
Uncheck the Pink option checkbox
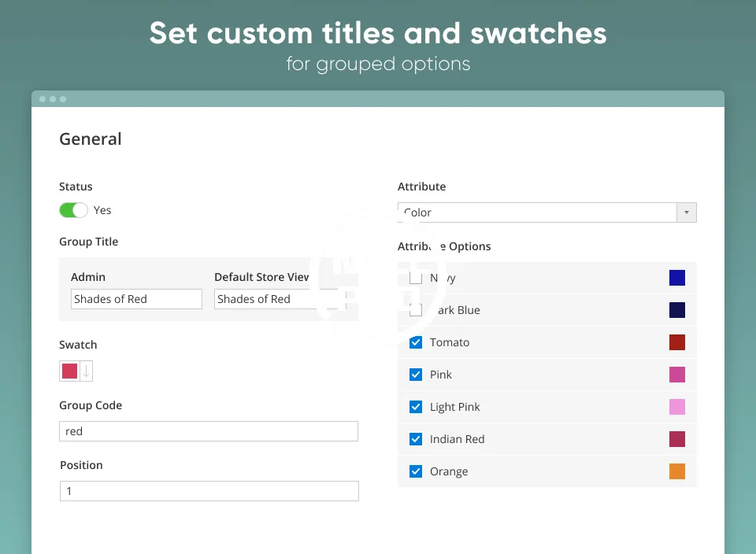416,375
